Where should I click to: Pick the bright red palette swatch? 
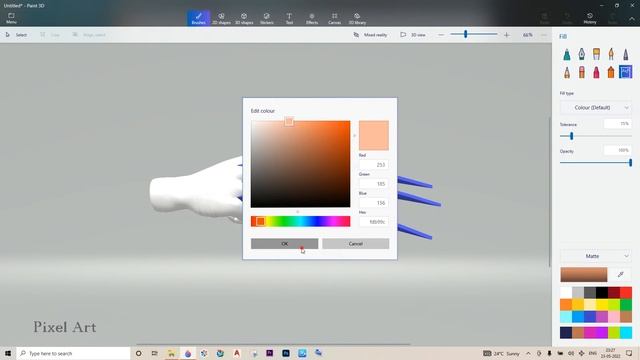tap(626, 292)
